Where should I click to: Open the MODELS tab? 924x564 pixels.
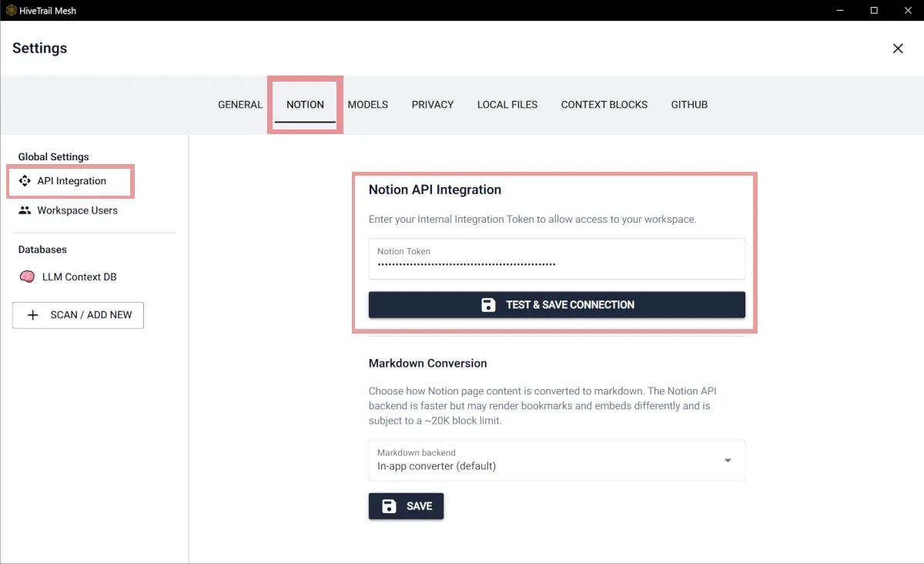(368, 105)
